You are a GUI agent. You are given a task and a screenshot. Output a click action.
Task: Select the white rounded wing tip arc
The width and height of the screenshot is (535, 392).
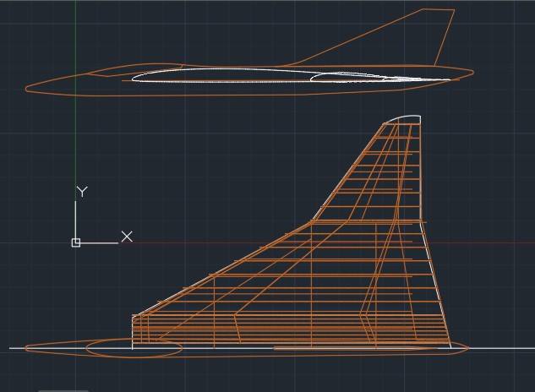click(402, 118)
